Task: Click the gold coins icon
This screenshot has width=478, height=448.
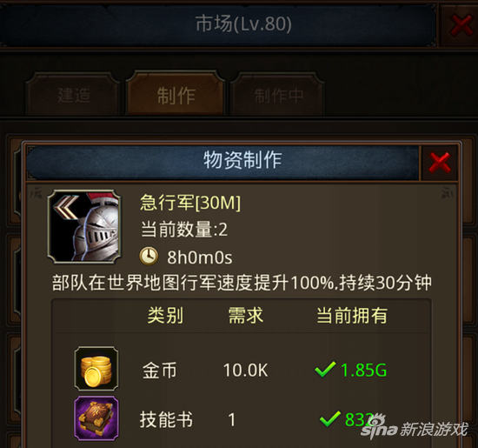Action: [96, 369]
